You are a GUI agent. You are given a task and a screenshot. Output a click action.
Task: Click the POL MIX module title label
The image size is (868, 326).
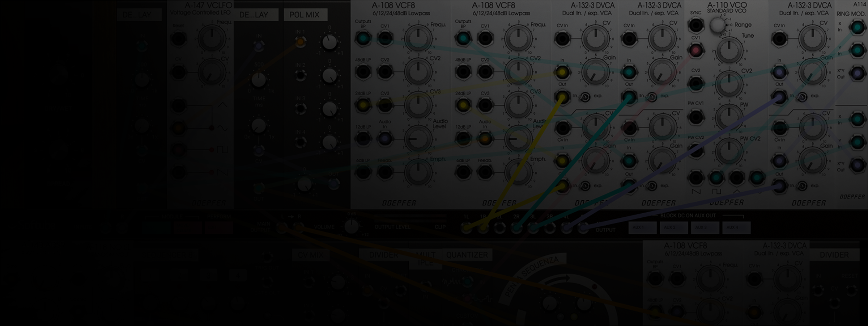click(x=305, y=15)
